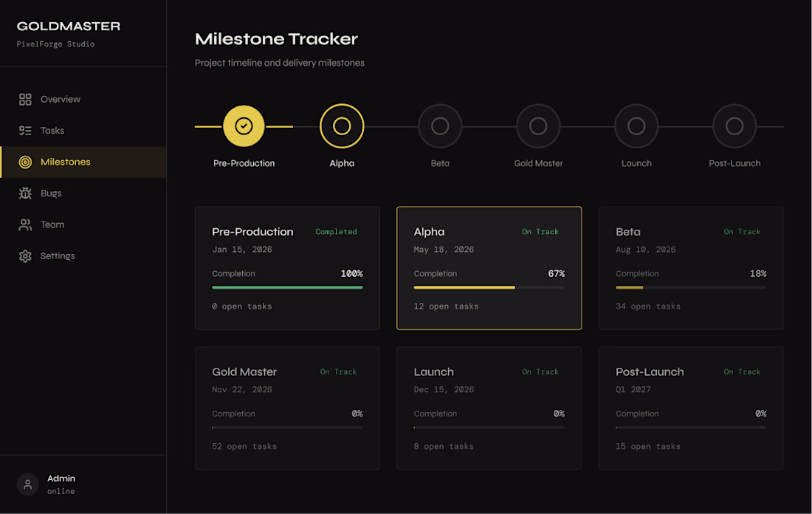This screenshot has height=514, width=812.
Task: Click the Milestones target icon
Action: (x=25, y=162)
